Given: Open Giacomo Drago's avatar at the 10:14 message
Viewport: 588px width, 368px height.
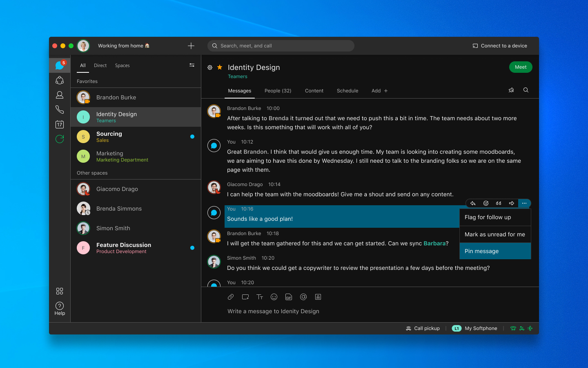Looking at the screenshot, I should 214,188.
